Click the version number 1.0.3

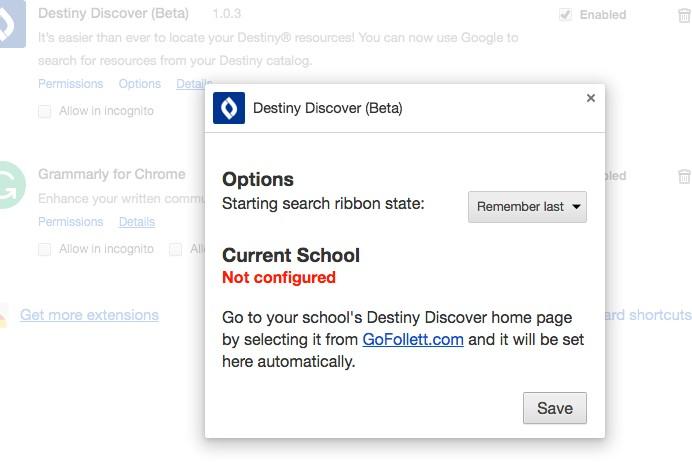click(x=227, y=14)
